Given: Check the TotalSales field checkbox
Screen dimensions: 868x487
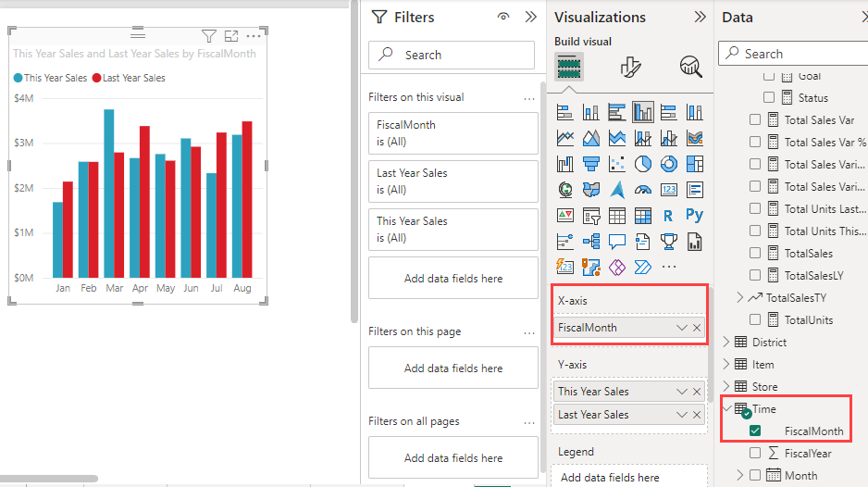Looking at the screenshot, I should (755, 253).
